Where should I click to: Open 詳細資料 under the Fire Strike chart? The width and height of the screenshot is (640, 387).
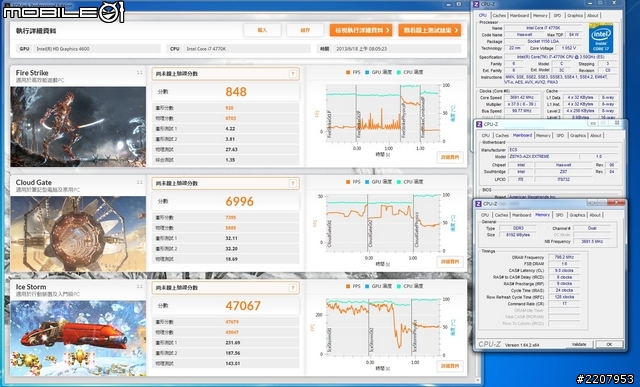point(450,157)
